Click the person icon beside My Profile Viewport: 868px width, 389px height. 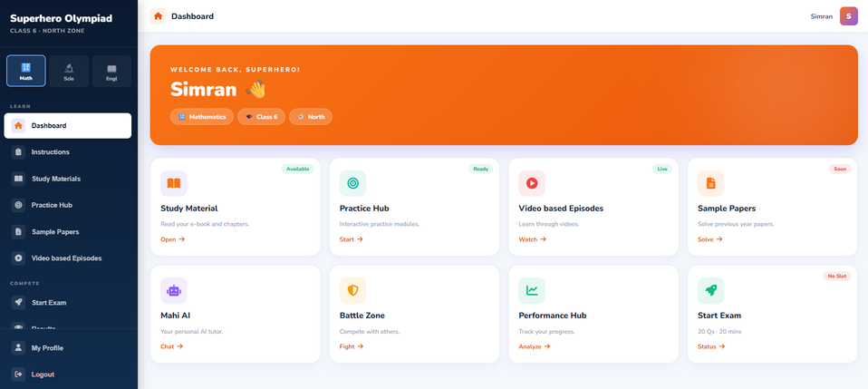coord(18,348)
